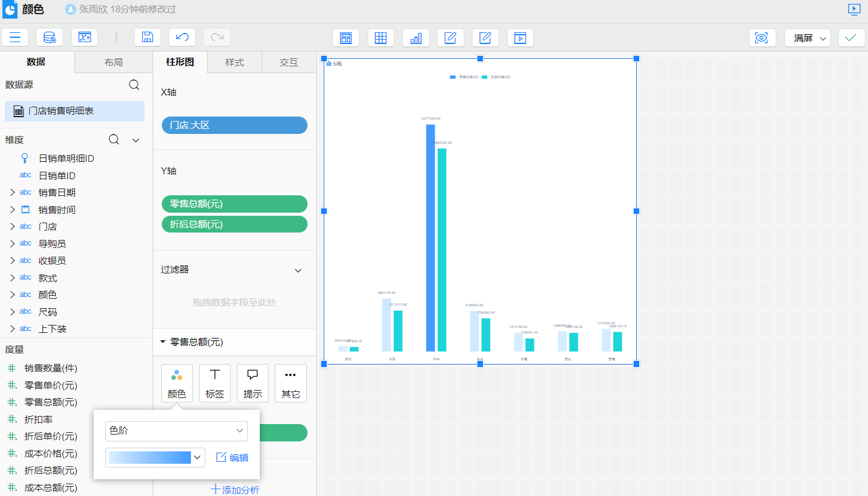Image resolution: width=868 pixels, height=496 pixels.
Task: Insert a table component
Action: tap(381, 38)
